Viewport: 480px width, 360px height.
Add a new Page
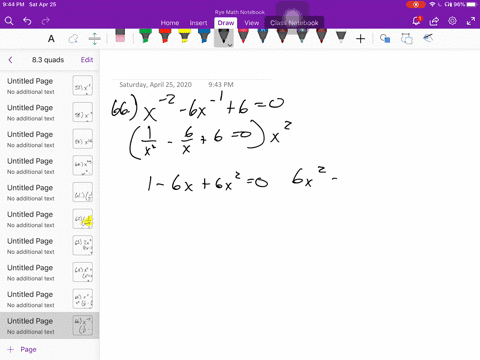[22, 349]
